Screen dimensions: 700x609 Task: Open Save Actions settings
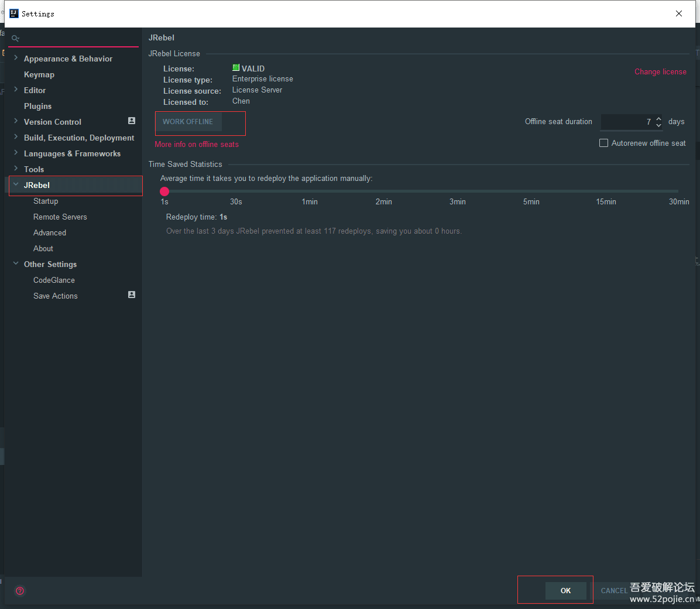click(x=56, y=296)
